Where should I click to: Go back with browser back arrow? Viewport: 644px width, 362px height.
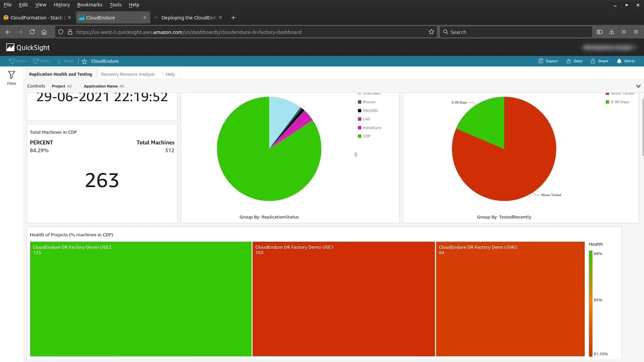[8, 32]
